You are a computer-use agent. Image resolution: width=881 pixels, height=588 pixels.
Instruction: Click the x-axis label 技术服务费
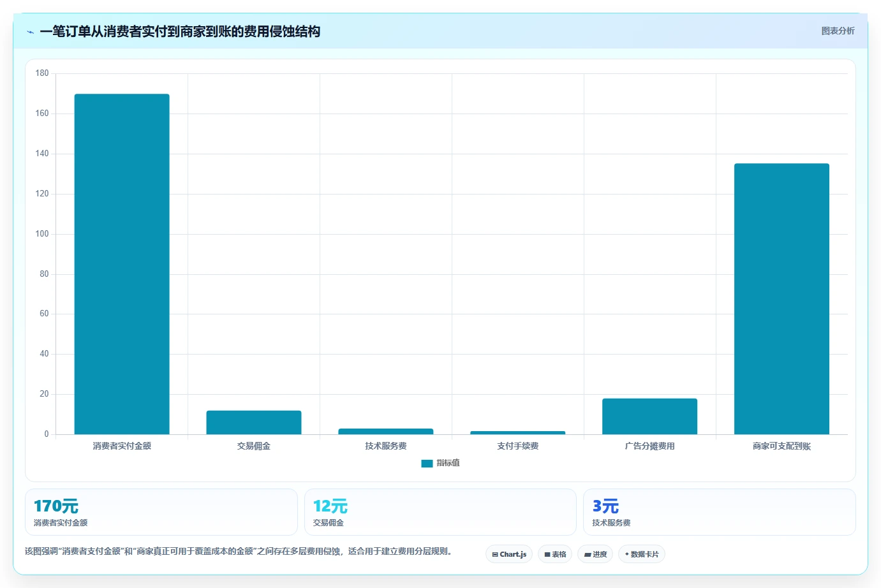(x=386, y=446)
